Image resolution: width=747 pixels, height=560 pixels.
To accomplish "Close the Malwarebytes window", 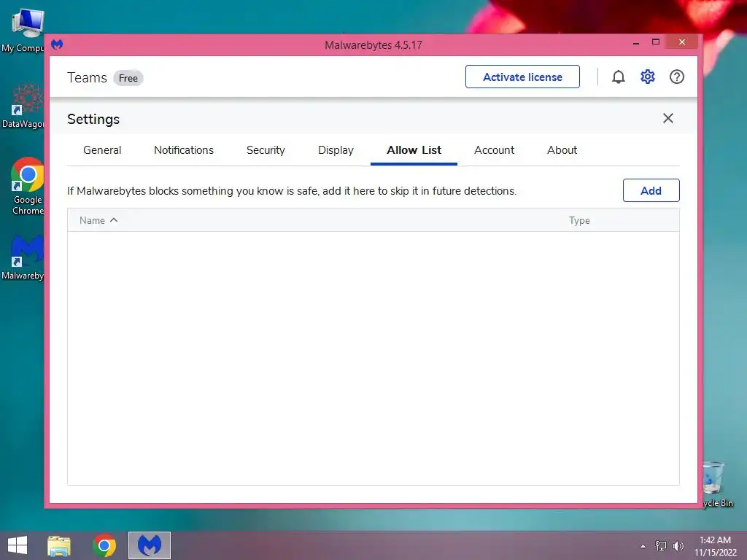I will (682, 42).
